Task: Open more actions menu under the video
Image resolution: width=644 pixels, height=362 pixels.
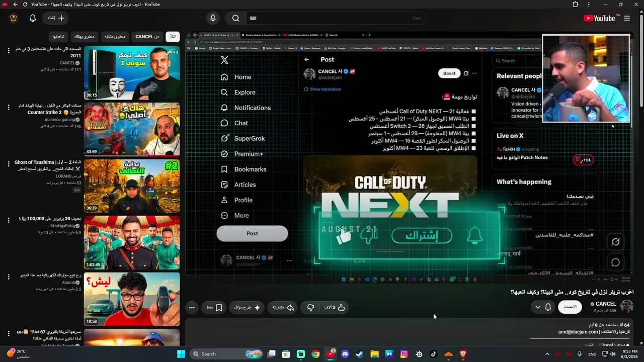Action: coord(192,307)
